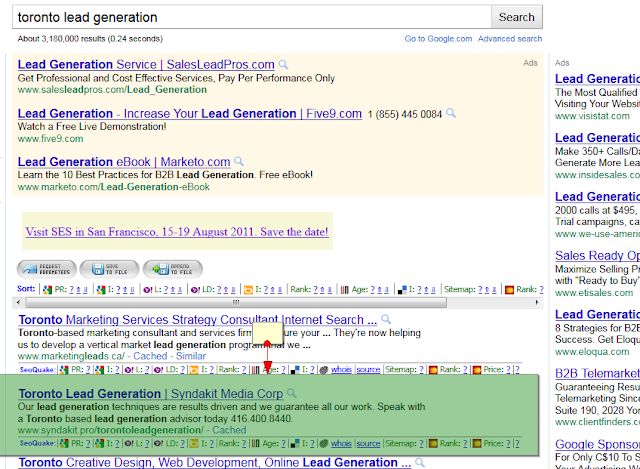The width and height of the screenshot is (640, 469).
Task: Open the sidebar Lead Generation ad for insidesales.com
Action: tap(597, 138)
